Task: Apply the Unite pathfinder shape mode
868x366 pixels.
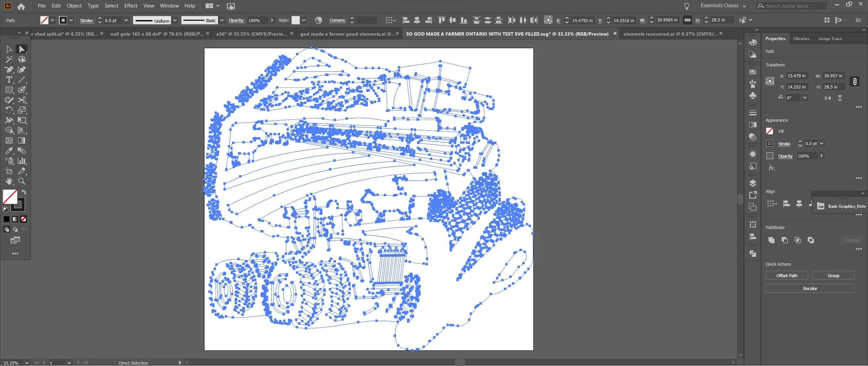Action: [x=771, y=240]
